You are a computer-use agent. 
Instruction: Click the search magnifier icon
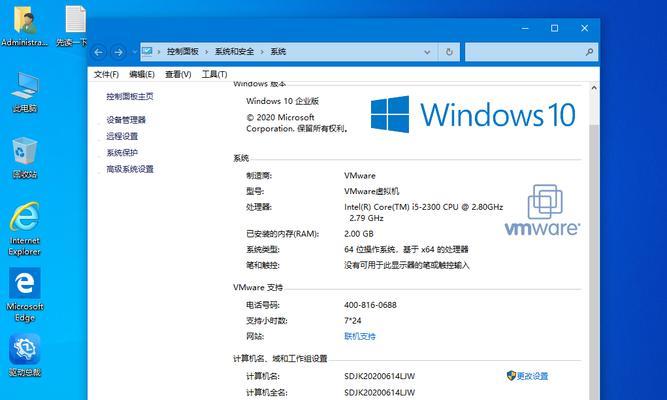coord(589,52)
